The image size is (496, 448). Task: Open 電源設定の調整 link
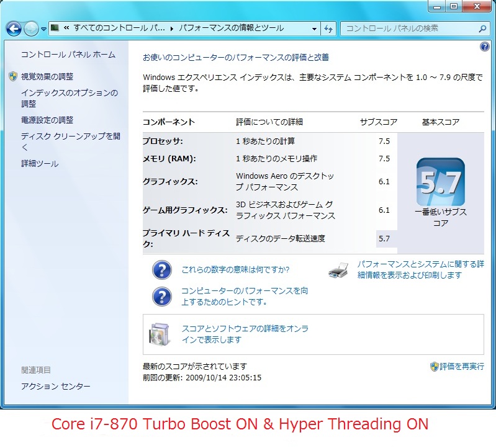point(47,120)
